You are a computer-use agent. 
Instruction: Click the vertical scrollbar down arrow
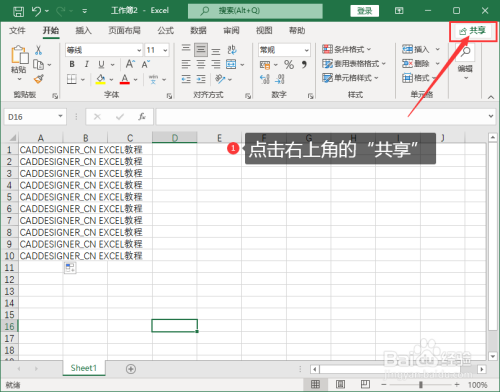493,356
